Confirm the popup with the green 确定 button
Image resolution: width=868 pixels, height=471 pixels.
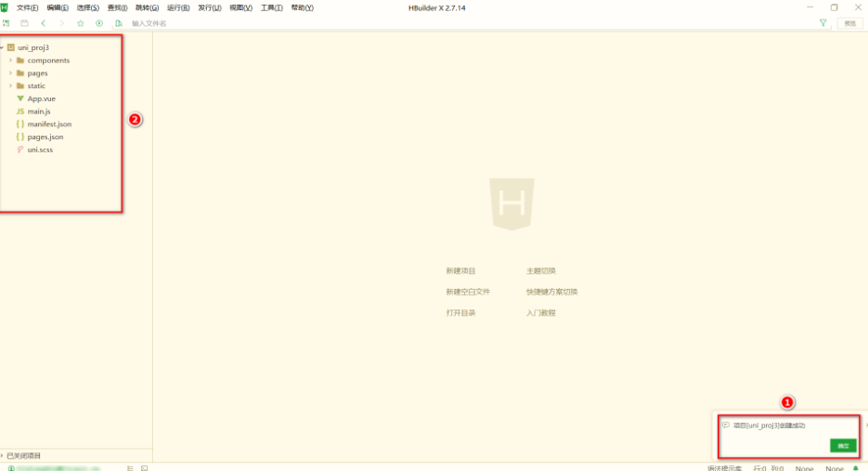(x=843, y=446)
